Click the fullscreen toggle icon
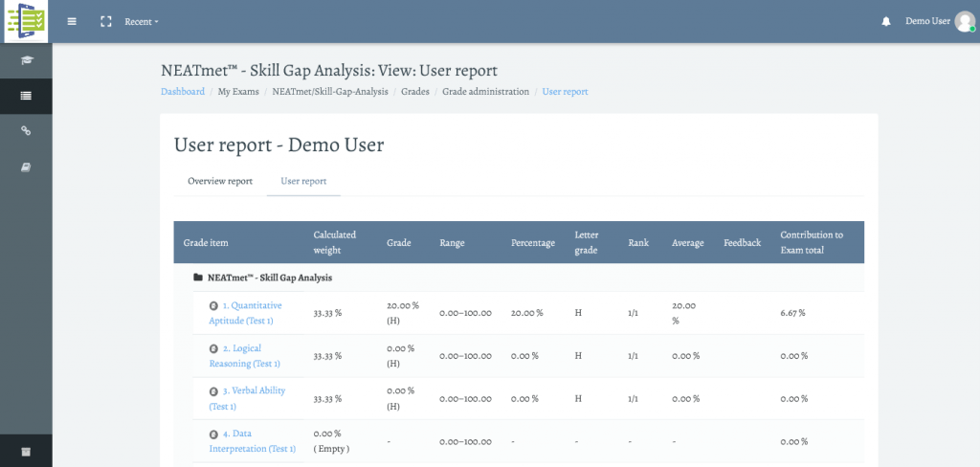Viewport: 980px width, 467px height. (106, 21)
